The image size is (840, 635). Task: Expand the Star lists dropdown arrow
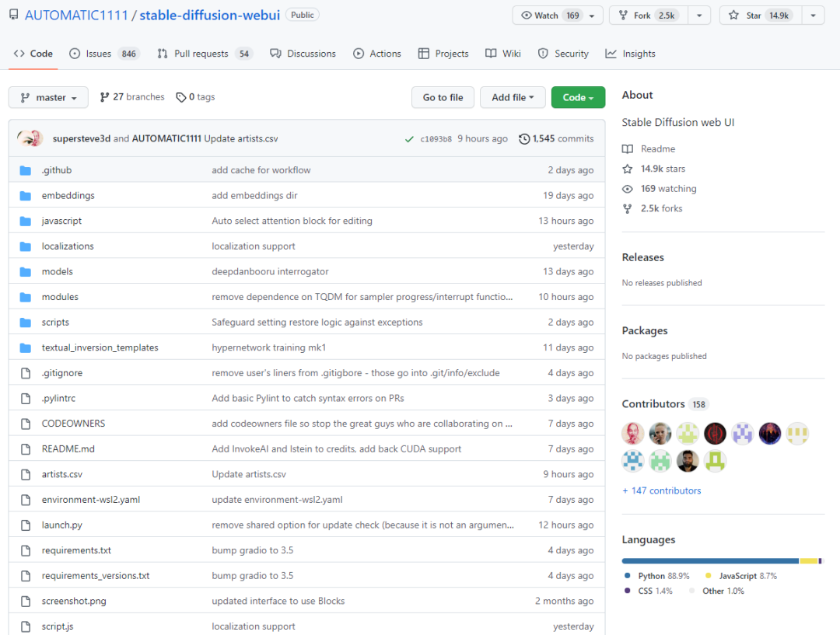(x=814, y=16)
